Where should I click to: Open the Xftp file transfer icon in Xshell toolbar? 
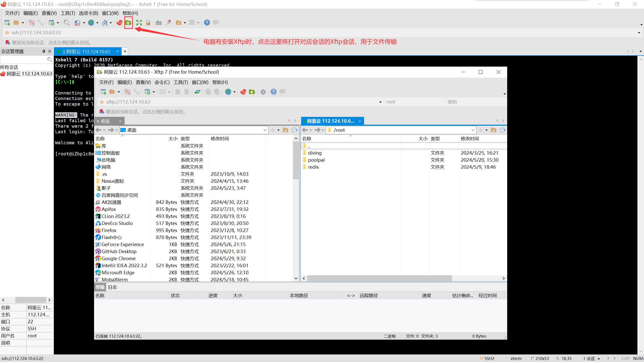click(128, 23)
